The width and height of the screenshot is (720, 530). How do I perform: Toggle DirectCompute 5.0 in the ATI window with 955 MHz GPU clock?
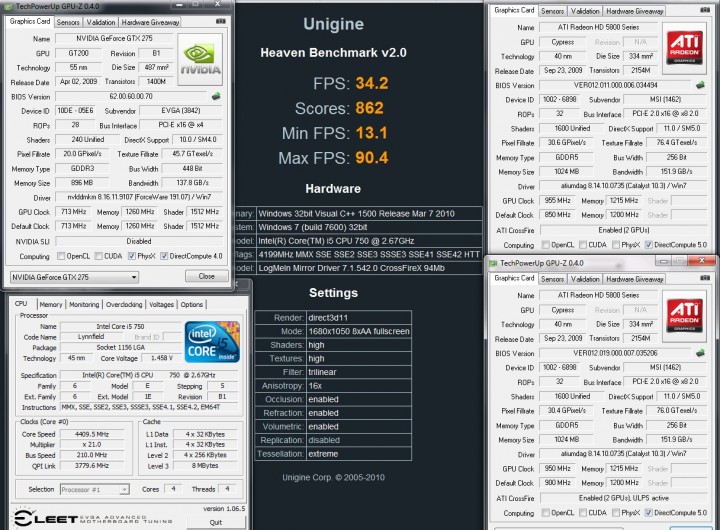(648, 245)
